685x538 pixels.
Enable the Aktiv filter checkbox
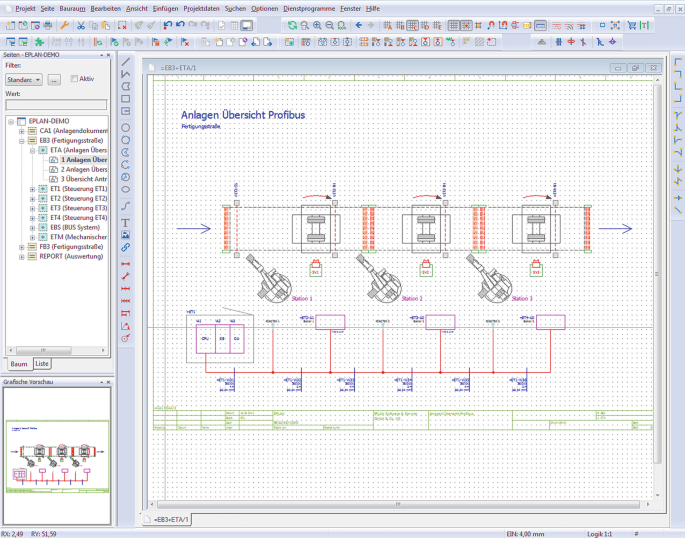coord(73,78)
